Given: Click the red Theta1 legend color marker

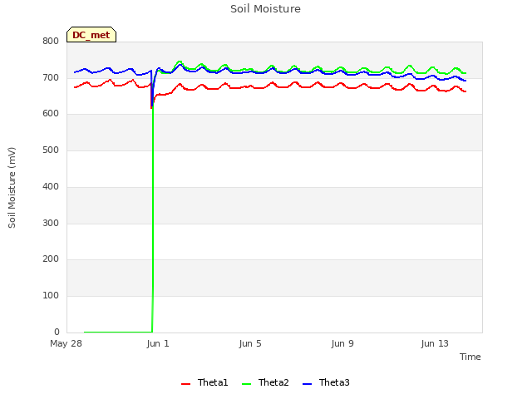Looking at the screenshot, I should (x=185, y=384).
